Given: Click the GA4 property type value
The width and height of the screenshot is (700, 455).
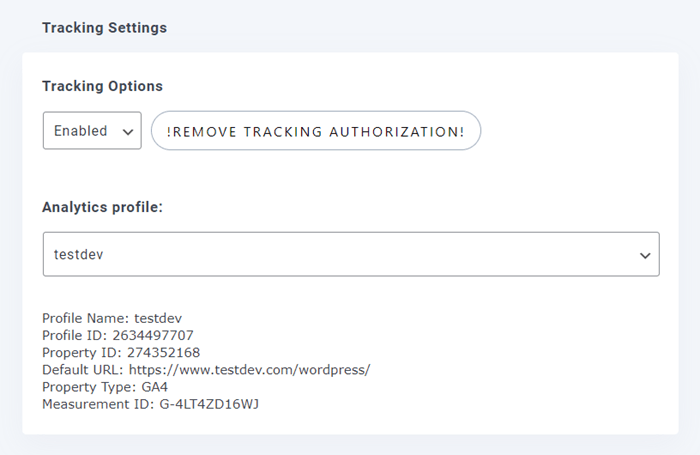Looking at the screenshot, I should (x=153, y=386).
